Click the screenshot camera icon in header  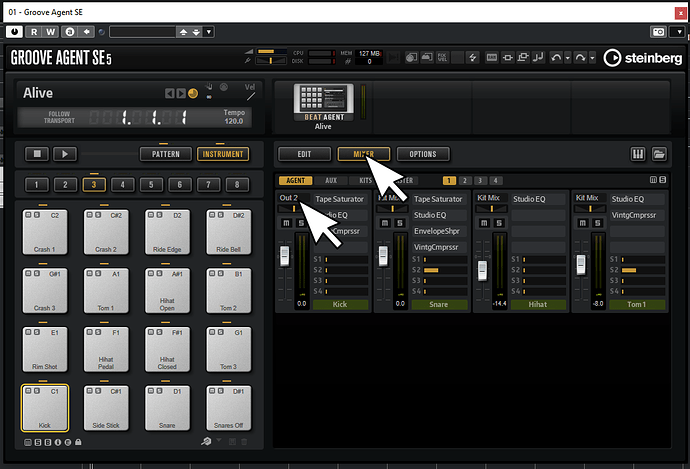tap(658, 32)
